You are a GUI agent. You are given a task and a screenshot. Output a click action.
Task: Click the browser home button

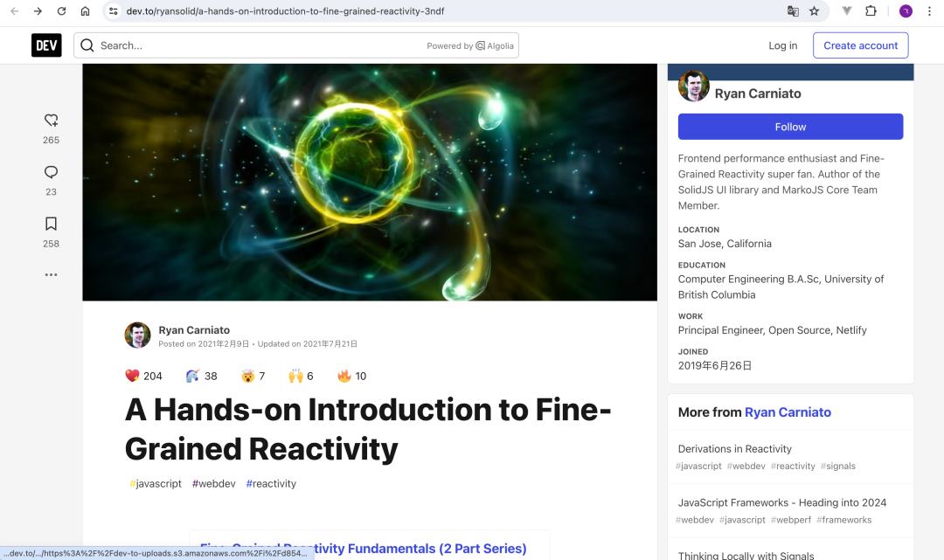[85, 11]
